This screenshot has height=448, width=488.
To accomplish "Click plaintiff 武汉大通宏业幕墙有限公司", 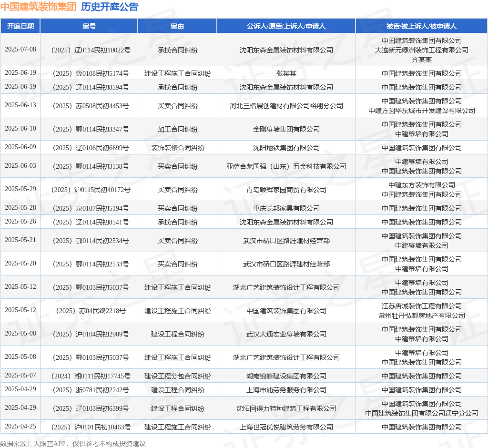I will click(x=286, y=334).
